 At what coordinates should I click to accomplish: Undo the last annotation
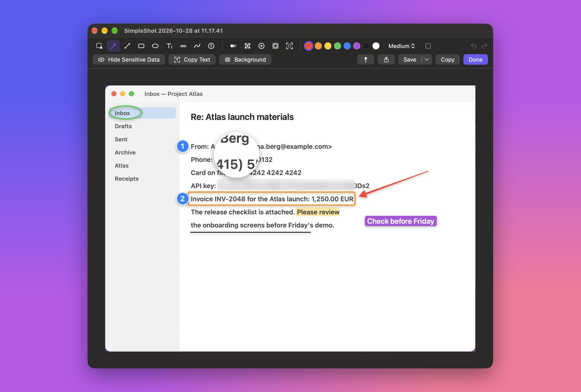point(474,46)
